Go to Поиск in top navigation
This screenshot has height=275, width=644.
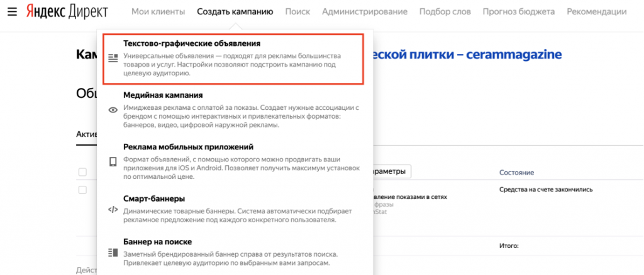[297, 12]
